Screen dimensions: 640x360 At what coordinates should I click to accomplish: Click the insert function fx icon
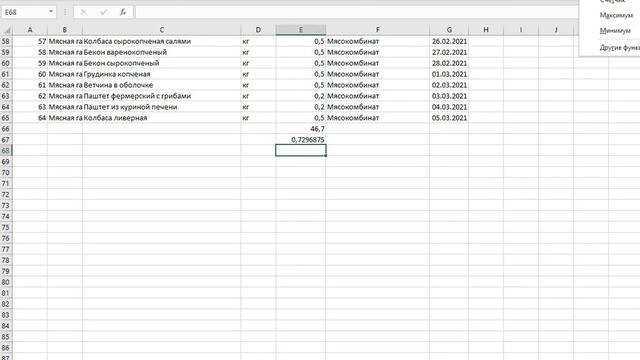pyautogui.click(x=123, y=12)
